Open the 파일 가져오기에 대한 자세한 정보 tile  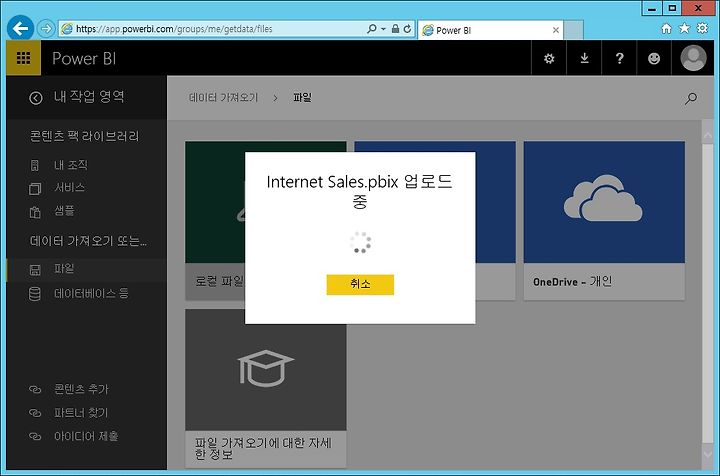coord(265,388)
